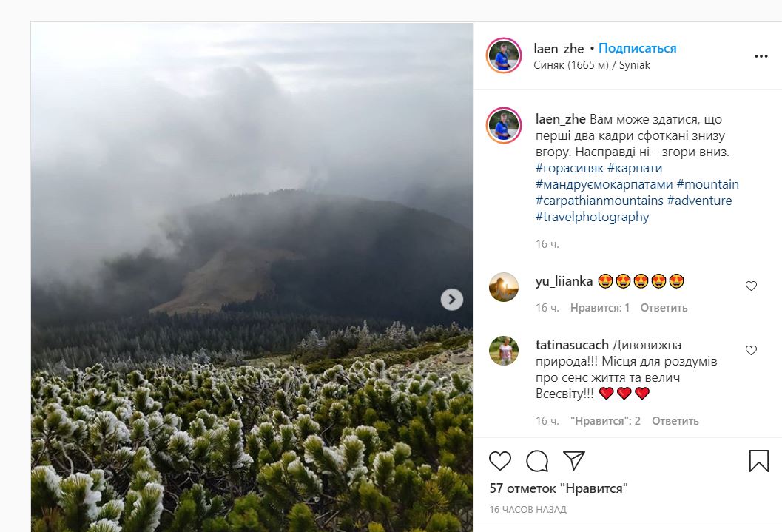View who liked the post: 57 отметок
This screenshot has height=532, width=782.
click(x=559, y=488)
